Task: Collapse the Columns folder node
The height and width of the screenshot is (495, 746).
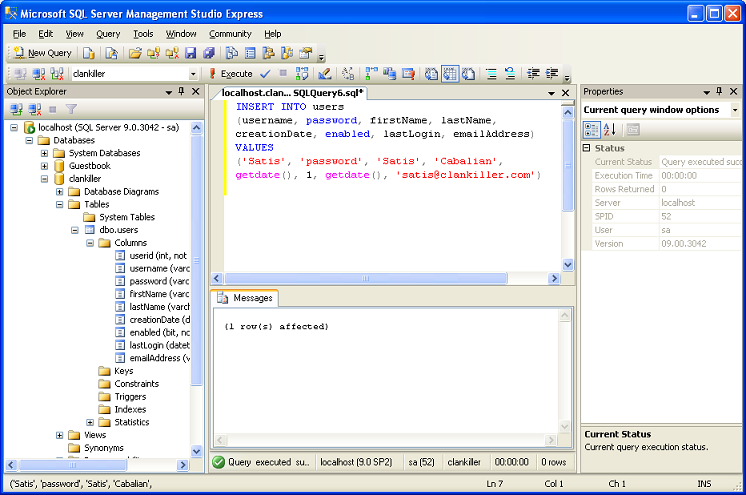Action: [x=90, y=243]
